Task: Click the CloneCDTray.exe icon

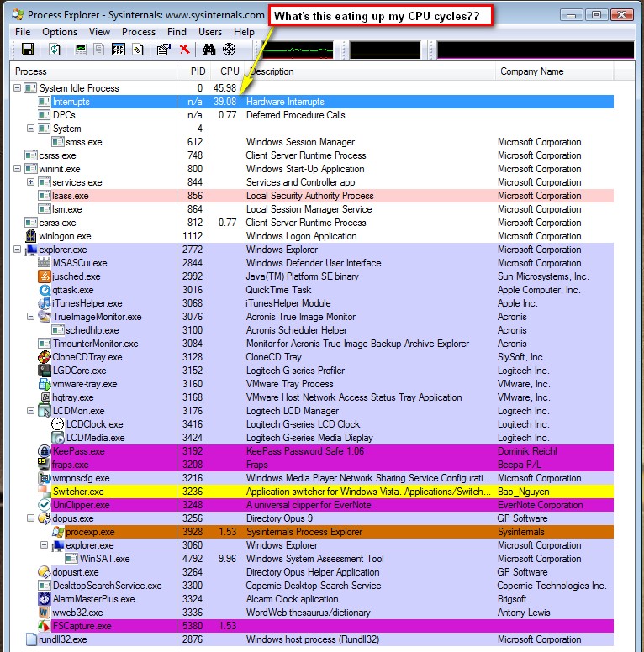Action: coord(44,357)
